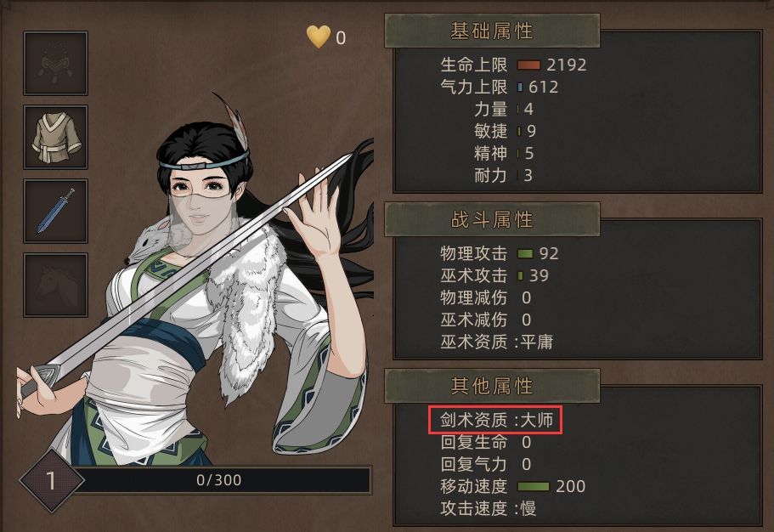
Task: Select the blue sword weapon slot
Action: [55, 211]
